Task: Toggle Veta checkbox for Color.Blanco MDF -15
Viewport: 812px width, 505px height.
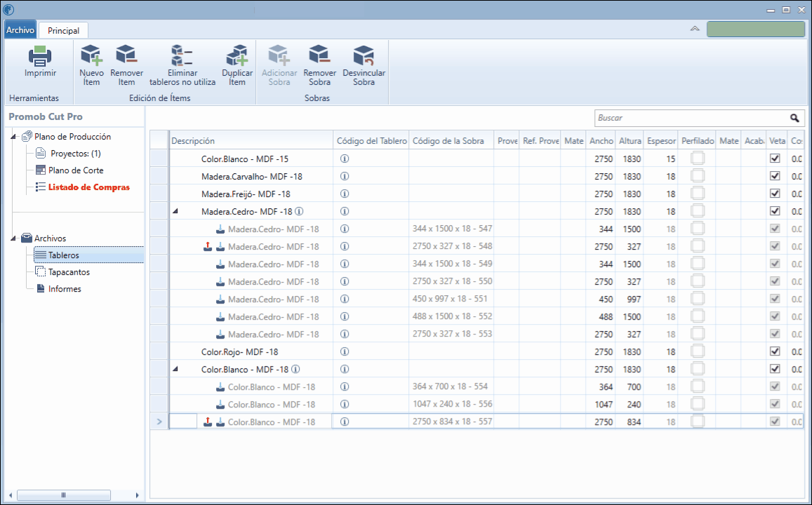Action: tap(775, 159)
